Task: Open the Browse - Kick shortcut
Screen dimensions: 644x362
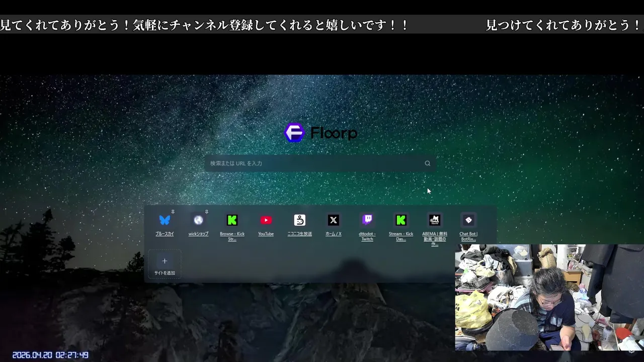Action: [232, 220]
